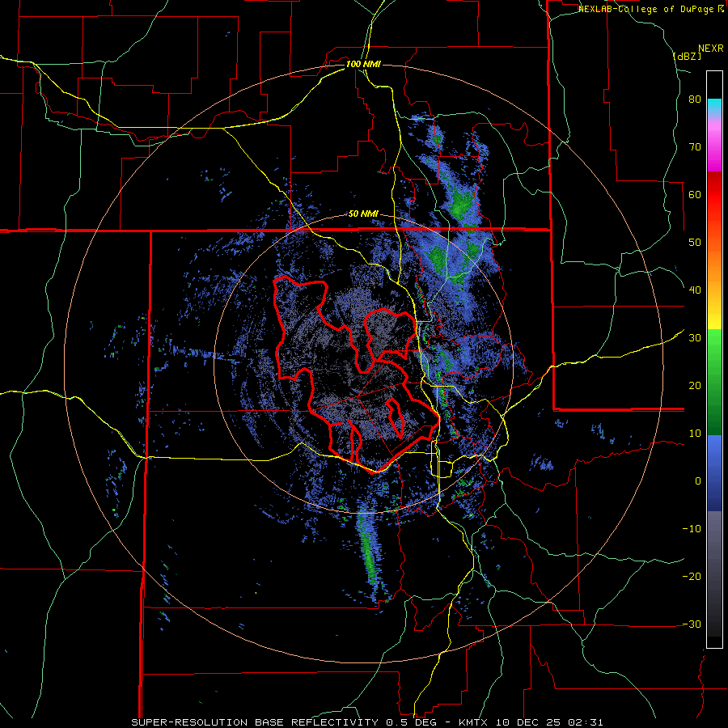Click the gray band of the dBZ color bar
Image resolution: width=728 pixels, height=728 pixels.
tap(714, 574)
